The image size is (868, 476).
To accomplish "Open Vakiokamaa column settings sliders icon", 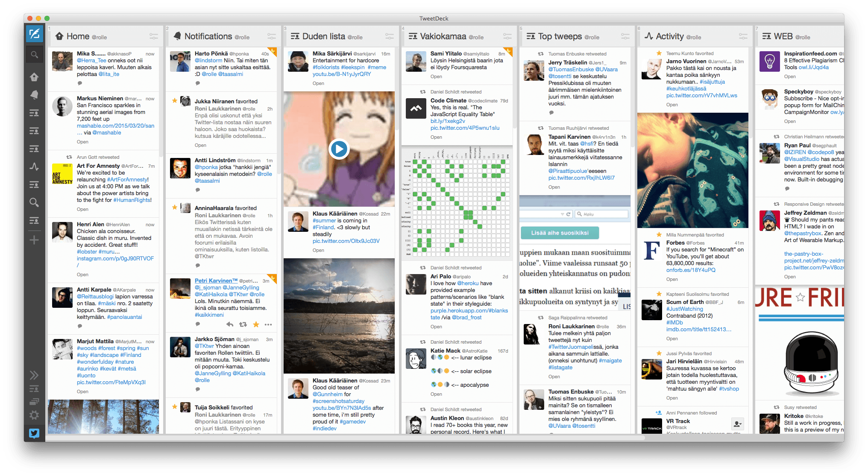I will click(507, 36).
